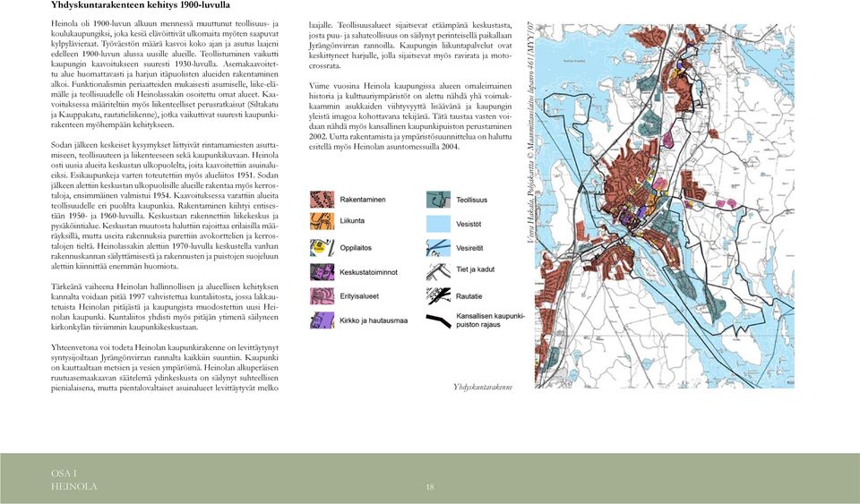
Task: Click the Liikunta legend swatch
Action: pos(322,221)
